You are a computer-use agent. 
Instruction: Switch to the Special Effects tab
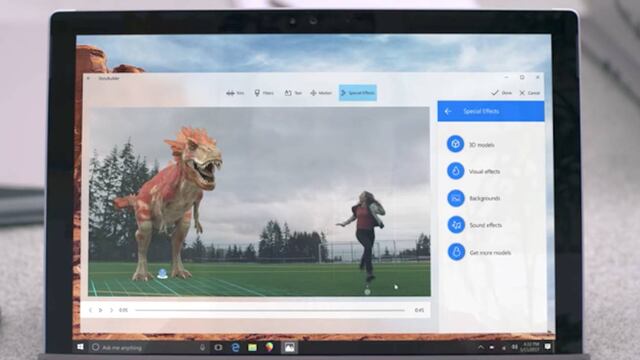coord(358,93)
